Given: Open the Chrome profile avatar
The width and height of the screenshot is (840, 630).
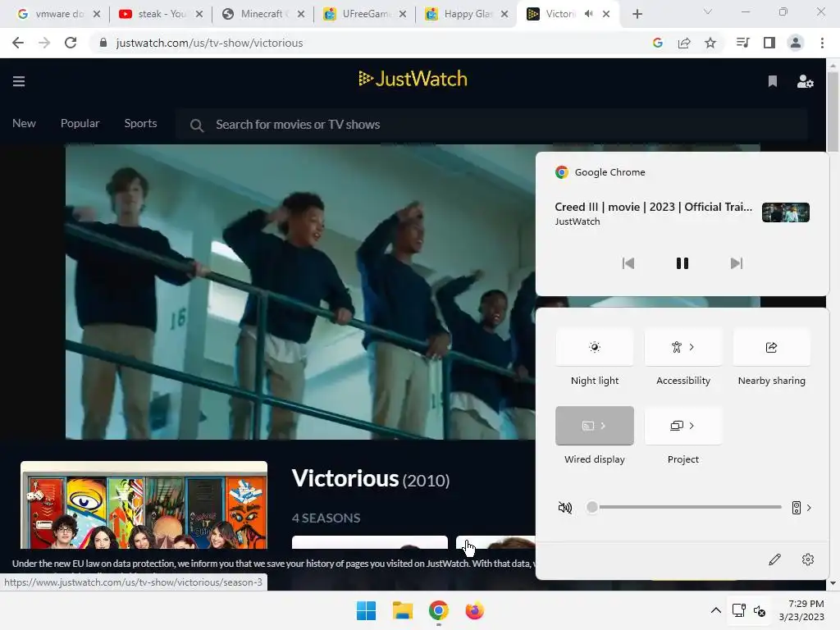Looking at the screenshot, I should 796,43.
